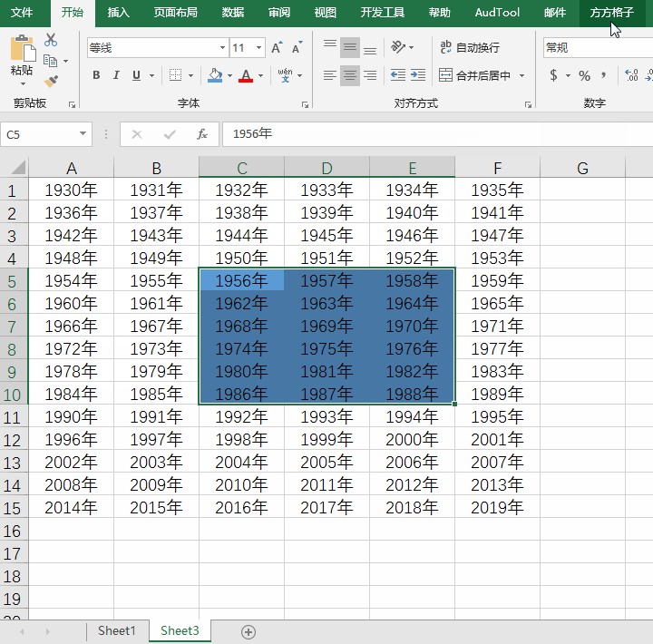This screenshot has height=644, width=653.
Task: Toggle Underline formatting
Action: (x=136, y=75)
